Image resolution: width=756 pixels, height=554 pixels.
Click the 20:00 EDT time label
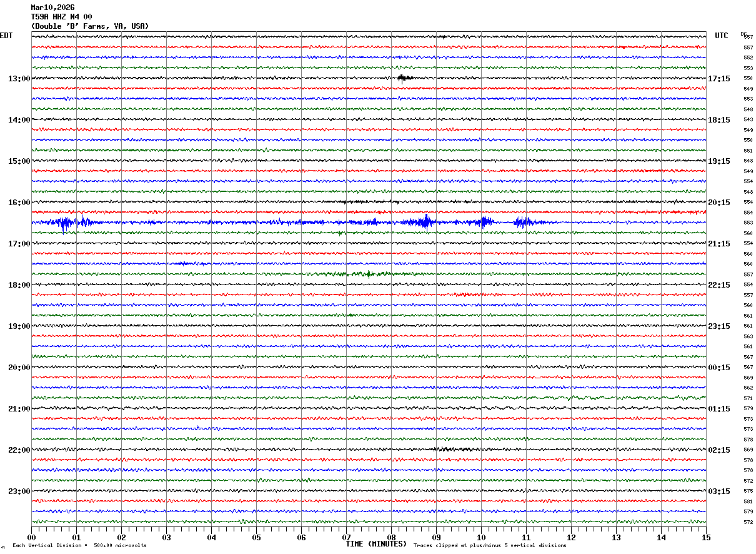tap(19, 368)
